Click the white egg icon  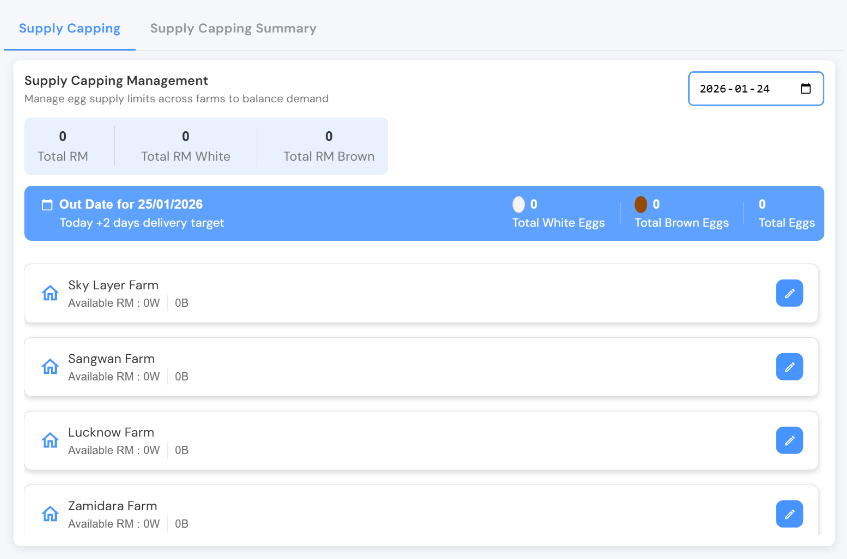click(x=518, y=204)
